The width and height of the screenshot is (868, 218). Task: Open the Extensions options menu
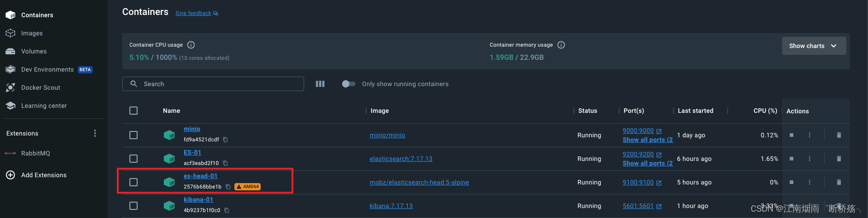click(x=95, y=133)
